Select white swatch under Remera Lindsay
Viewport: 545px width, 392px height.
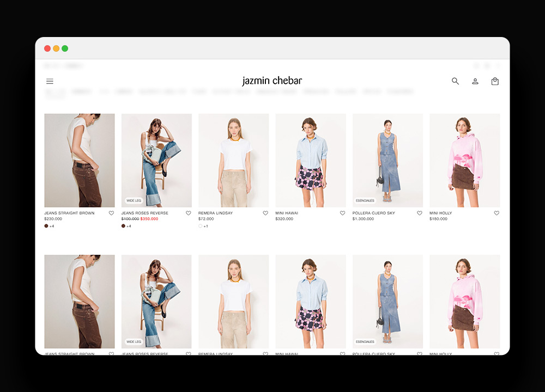[x=200, y=226]
